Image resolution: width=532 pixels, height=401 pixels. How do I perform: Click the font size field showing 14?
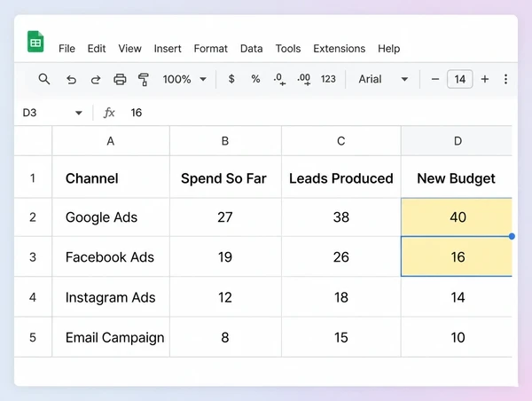coord(459,79)
